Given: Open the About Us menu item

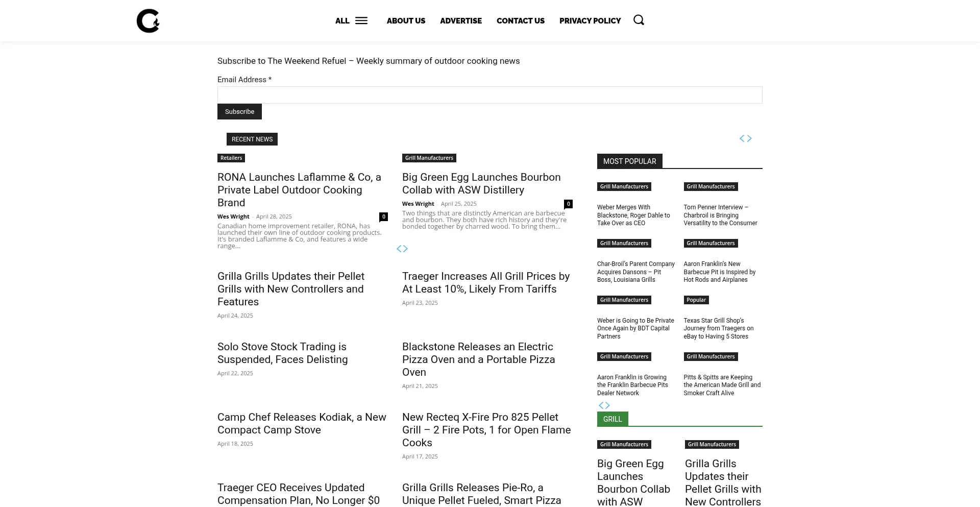Looking at the screenshot, I should (406, 21).
